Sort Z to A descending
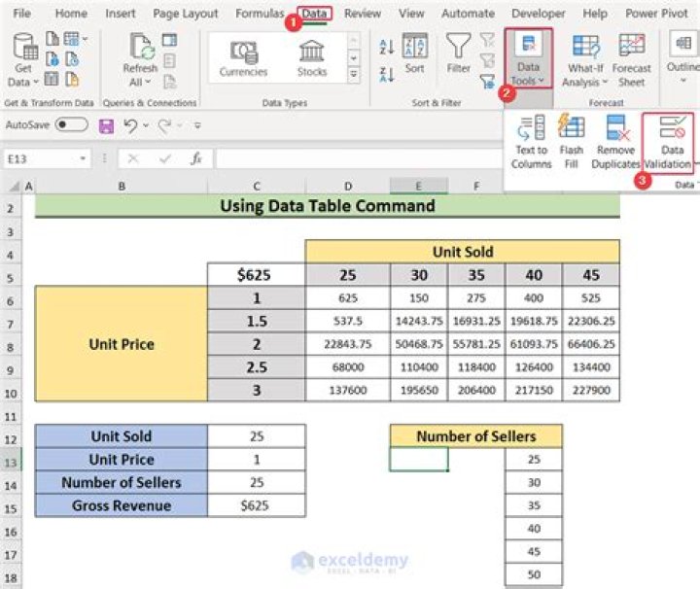This screenshot has height=589, width=700. 387,74
